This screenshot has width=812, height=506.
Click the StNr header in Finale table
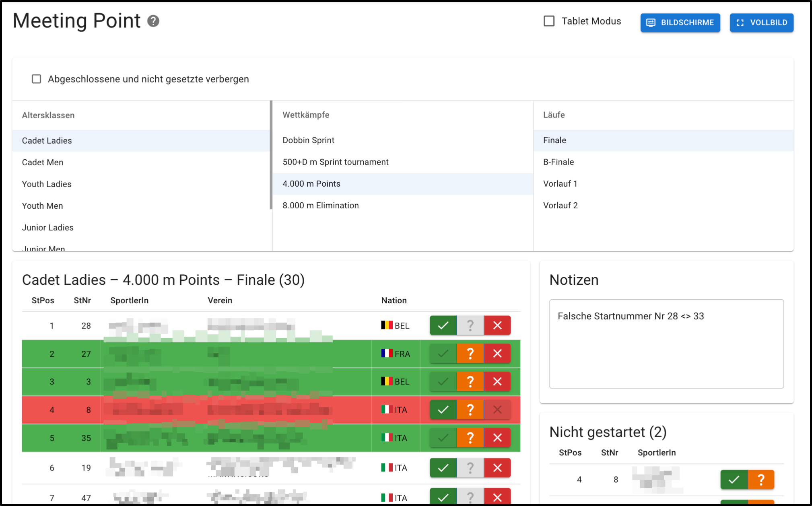click(82, 300)
